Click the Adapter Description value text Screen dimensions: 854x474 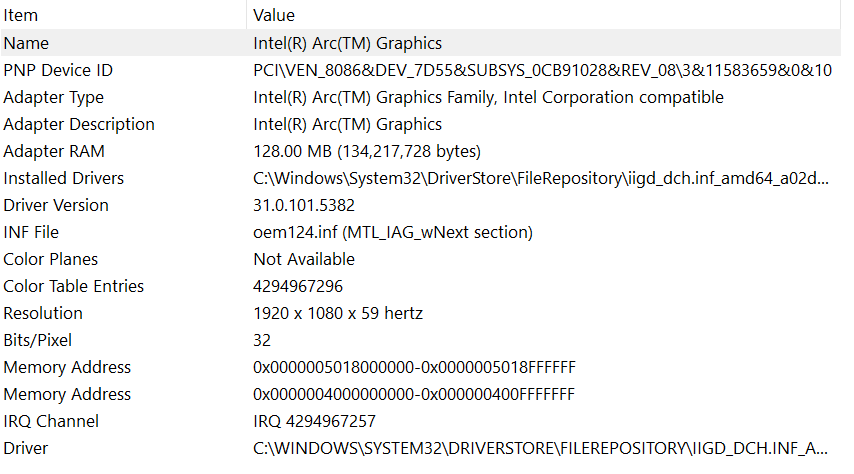click(347, 124)
